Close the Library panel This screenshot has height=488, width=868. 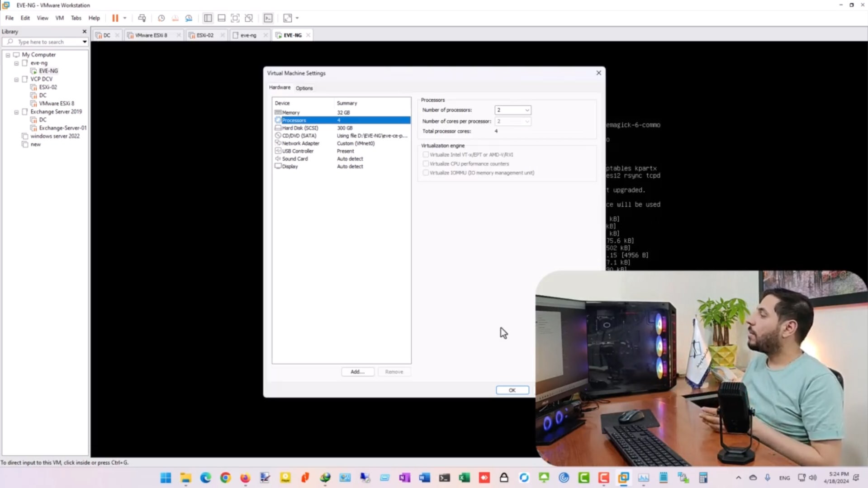85,32
